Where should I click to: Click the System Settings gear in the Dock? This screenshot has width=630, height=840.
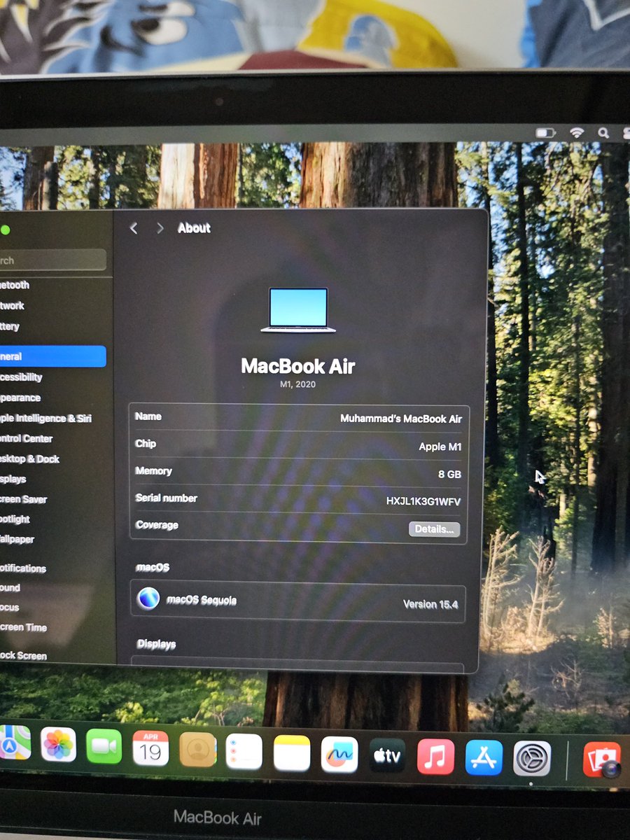(532, 759)
